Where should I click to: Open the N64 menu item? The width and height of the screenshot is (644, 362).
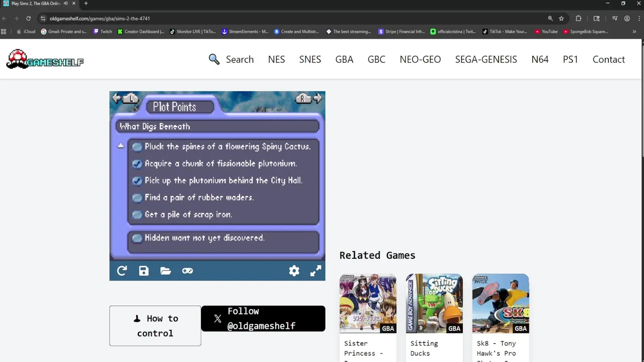pyautogui.click(x=540, y=59)
